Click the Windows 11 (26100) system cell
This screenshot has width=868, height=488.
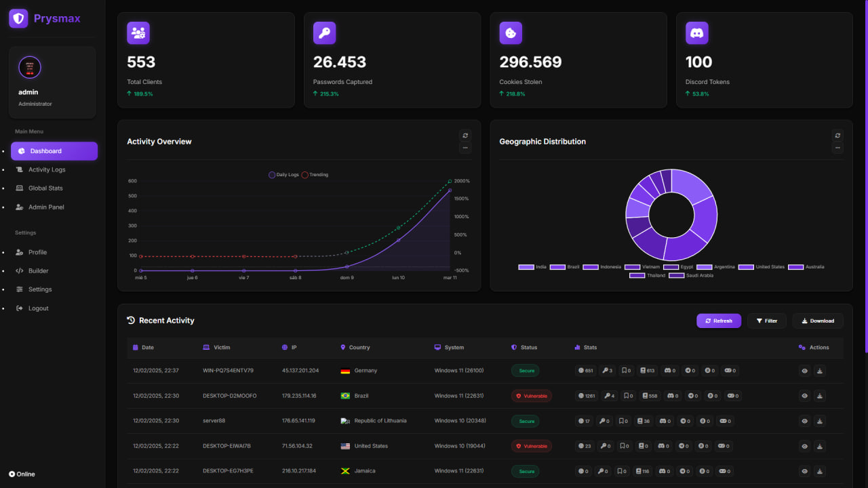coord(459,371)
